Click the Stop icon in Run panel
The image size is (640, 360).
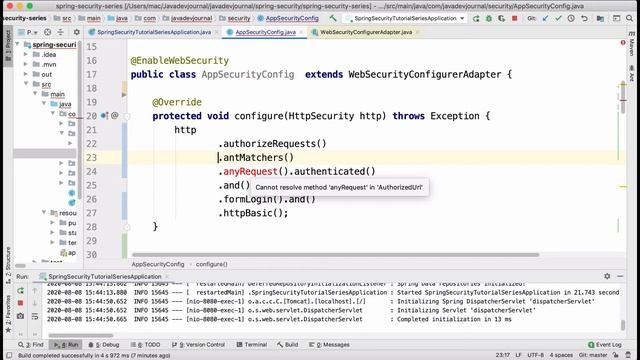tap(20, 303)
